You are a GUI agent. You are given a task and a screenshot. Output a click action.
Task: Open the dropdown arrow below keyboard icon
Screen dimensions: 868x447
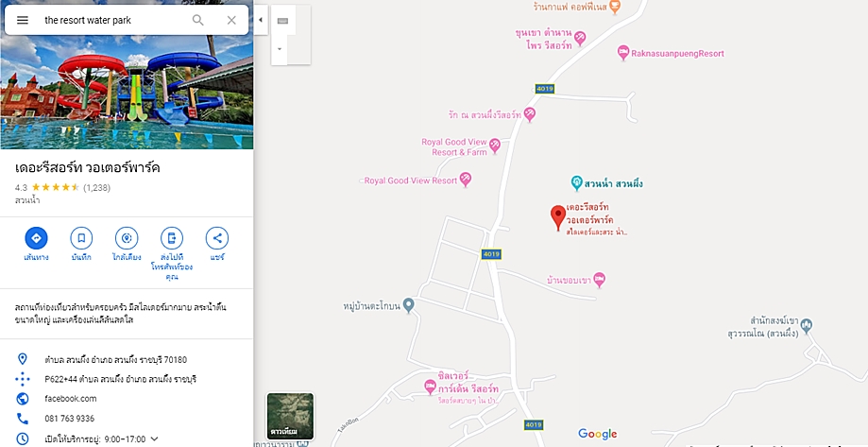[x=279, y=49]
